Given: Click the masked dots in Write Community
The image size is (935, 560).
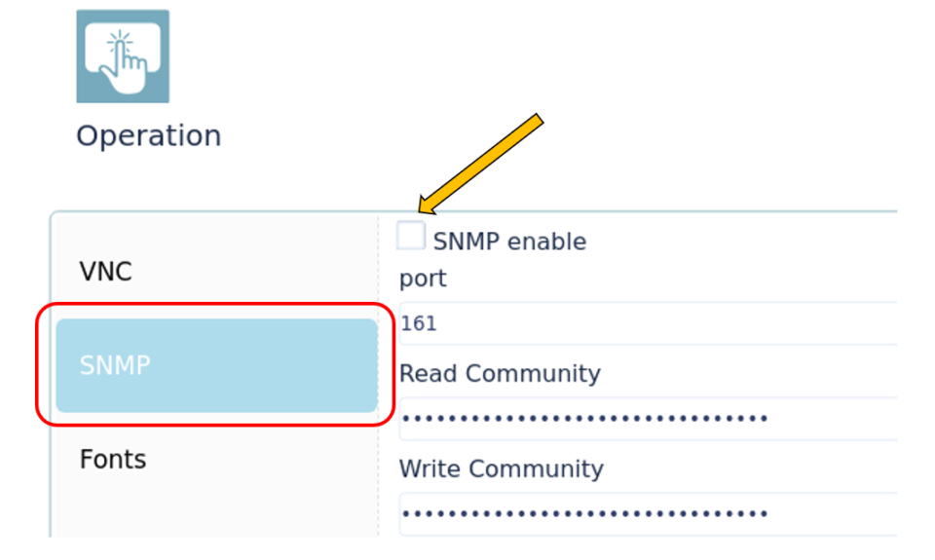Looking at the screenshot, I should [585, 514].
